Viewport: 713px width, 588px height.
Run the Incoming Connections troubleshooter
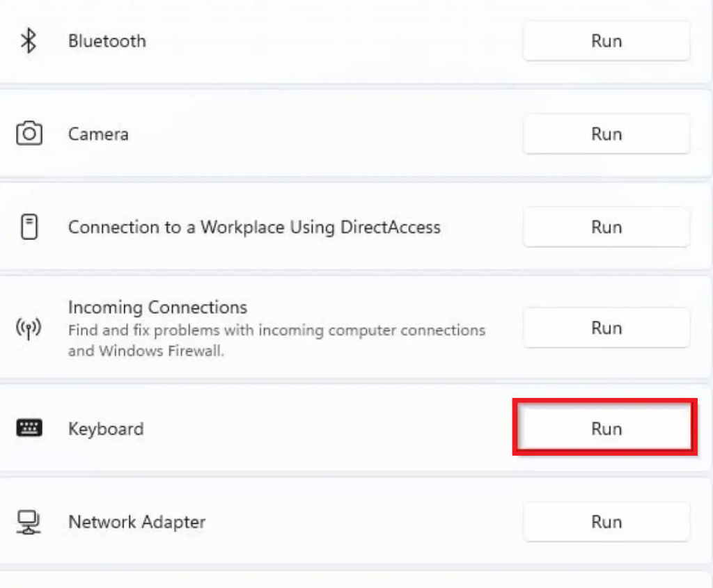pyautogui.click(x=605, y=328)
